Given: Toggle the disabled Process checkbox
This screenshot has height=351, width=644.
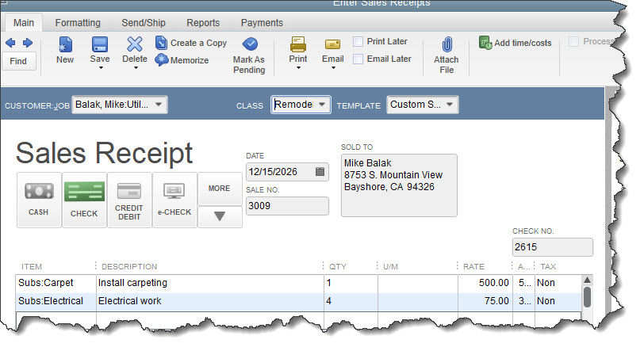Looking at the screenshot, I should 573,42.
